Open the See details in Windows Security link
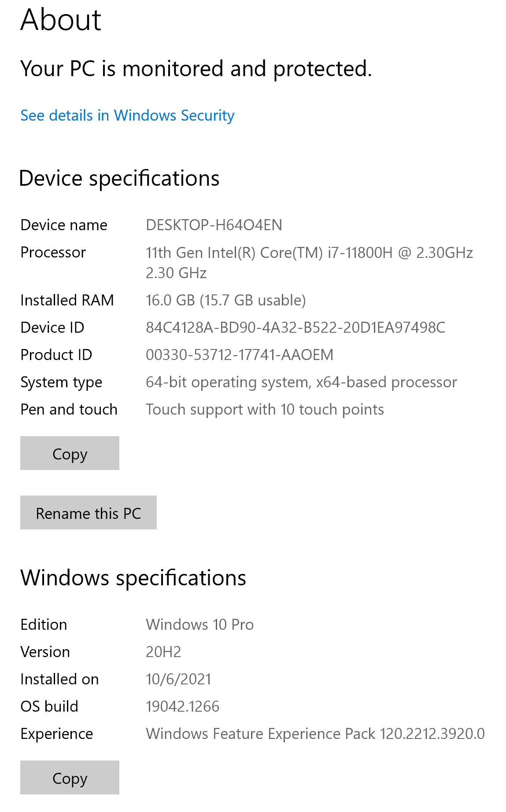 tap(127, 115)
